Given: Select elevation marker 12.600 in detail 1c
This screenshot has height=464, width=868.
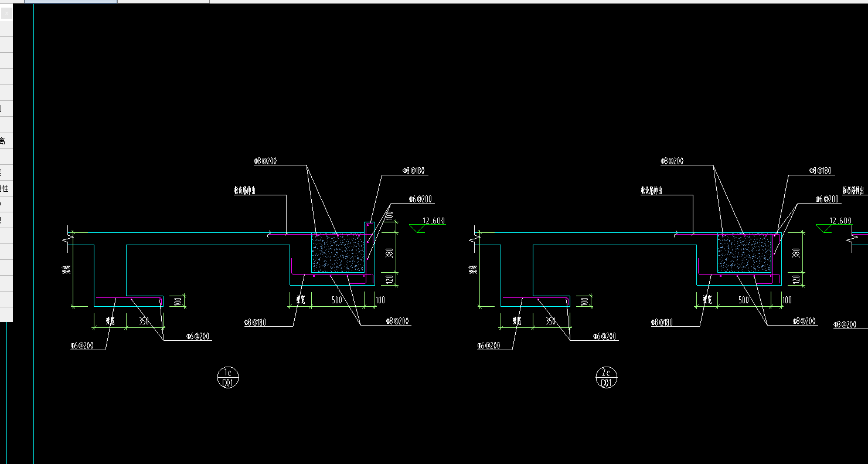Looking at the screenshot, I should [x=428, y=225].
